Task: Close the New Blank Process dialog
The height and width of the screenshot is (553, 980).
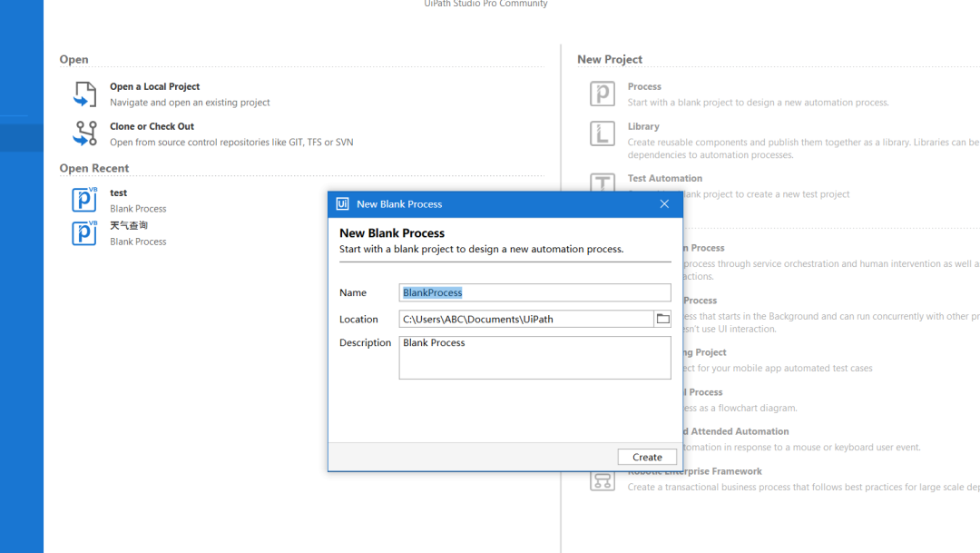Action: (x=664, y=204)
